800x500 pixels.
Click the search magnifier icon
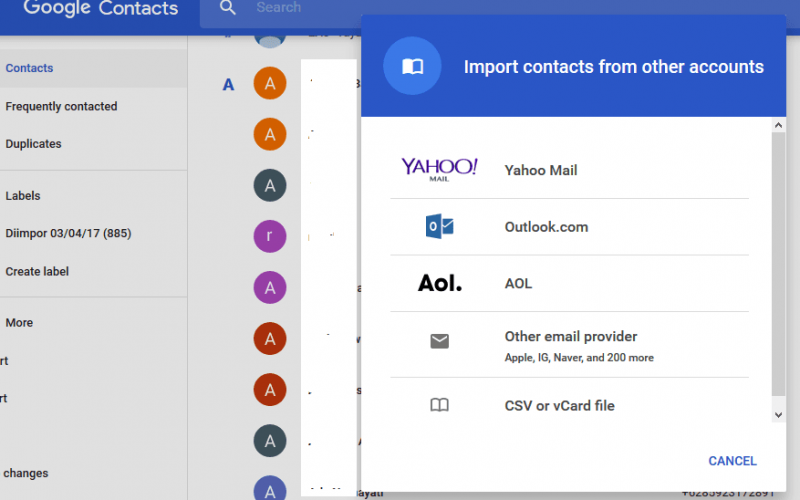228,8
